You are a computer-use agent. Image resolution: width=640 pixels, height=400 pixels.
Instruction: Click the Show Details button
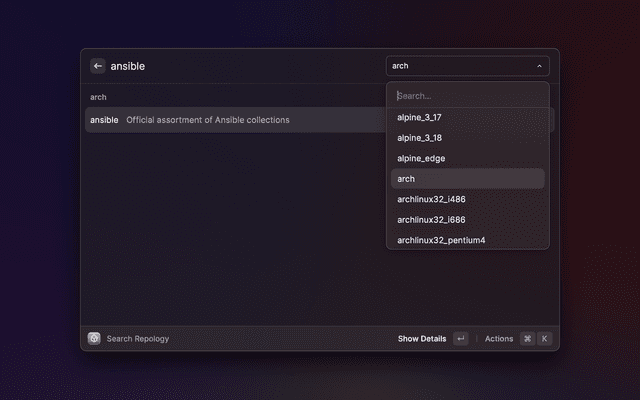click(422, 339)
